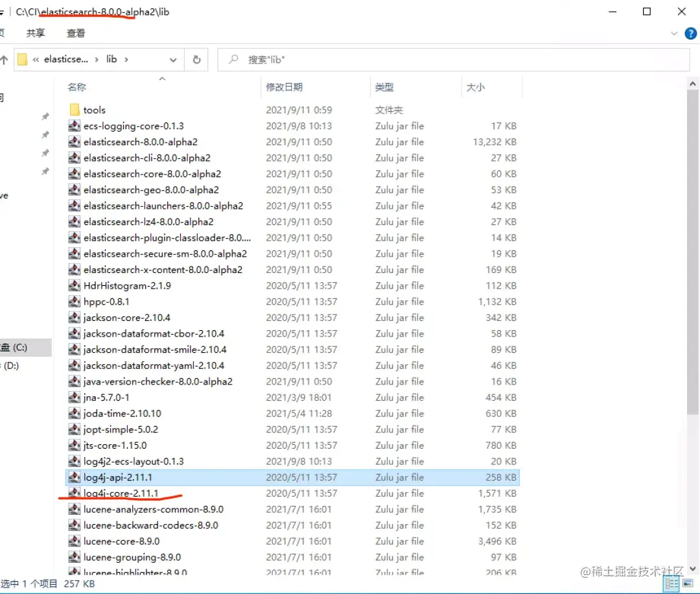Click jar icon of jts-core-1.15.0
Viewport: 700px width, 594px height.
74,445
